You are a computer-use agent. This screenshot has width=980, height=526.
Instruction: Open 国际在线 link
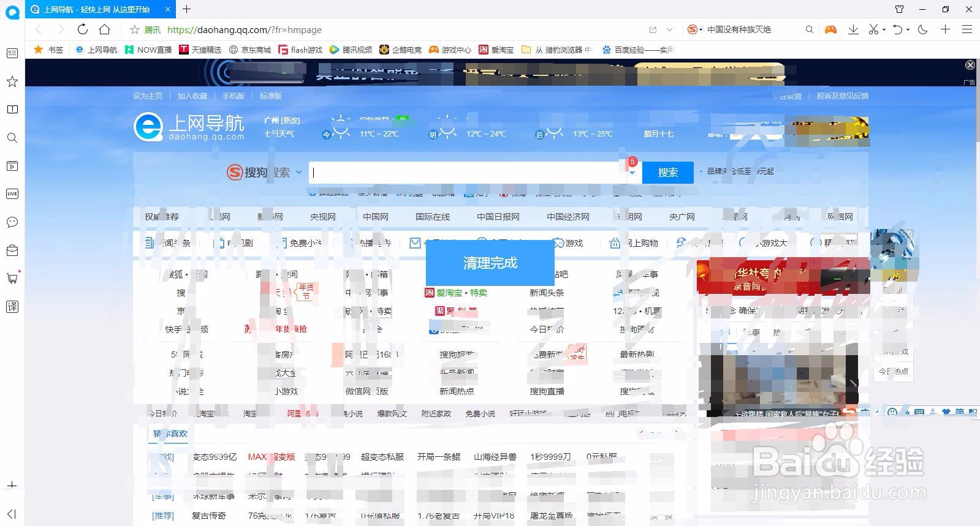pyautogui.click(x=433, y=217)
